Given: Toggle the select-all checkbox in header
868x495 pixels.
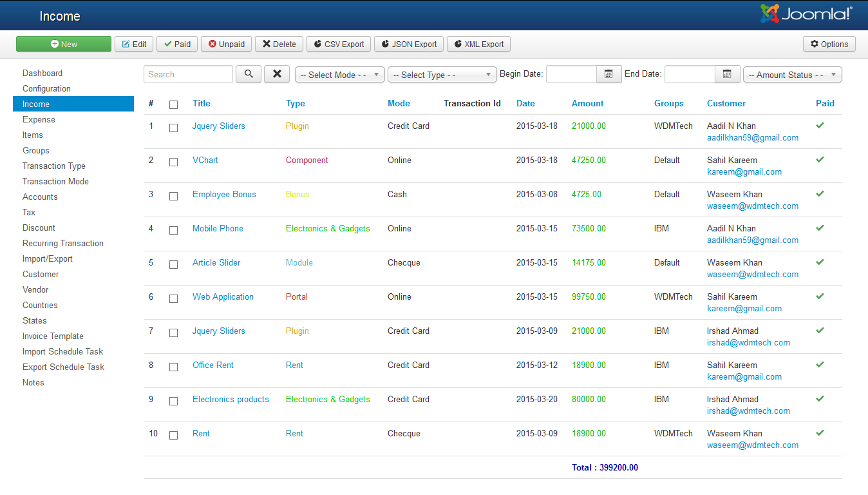Looking at the screenshot, I should [173, 104].
